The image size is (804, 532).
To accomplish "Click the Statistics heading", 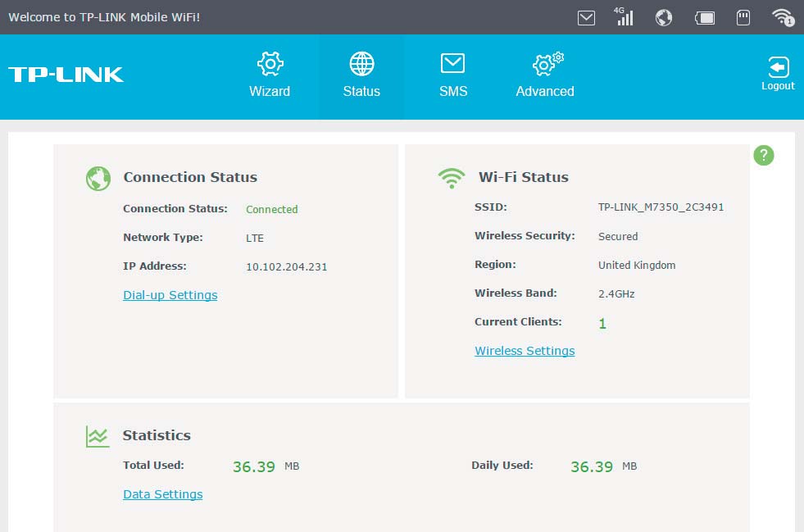I will pos(157,435).
